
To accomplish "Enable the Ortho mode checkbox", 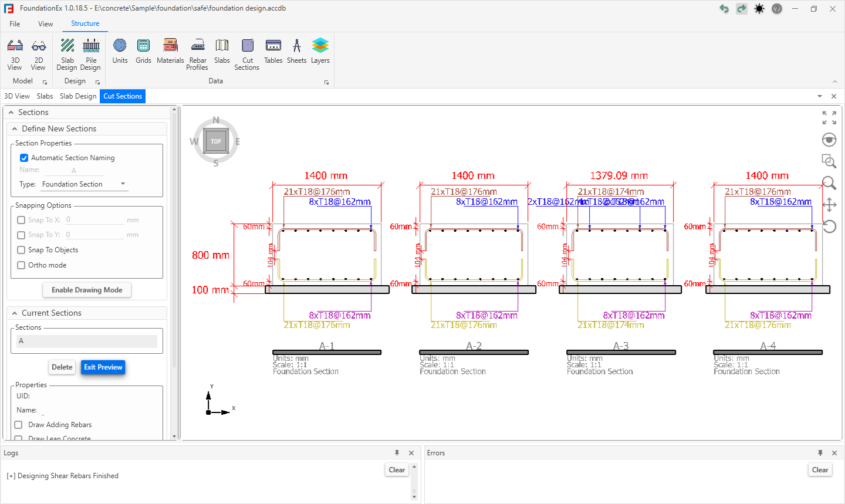I will [x=21, y=265].
